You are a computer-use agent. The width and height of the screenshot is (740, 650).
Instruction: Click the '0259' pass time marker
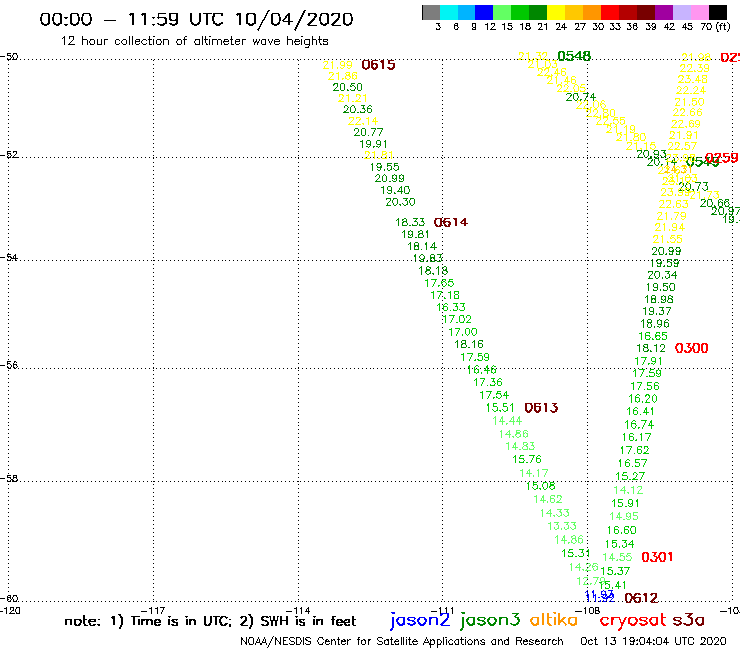(x=721, y=158)
